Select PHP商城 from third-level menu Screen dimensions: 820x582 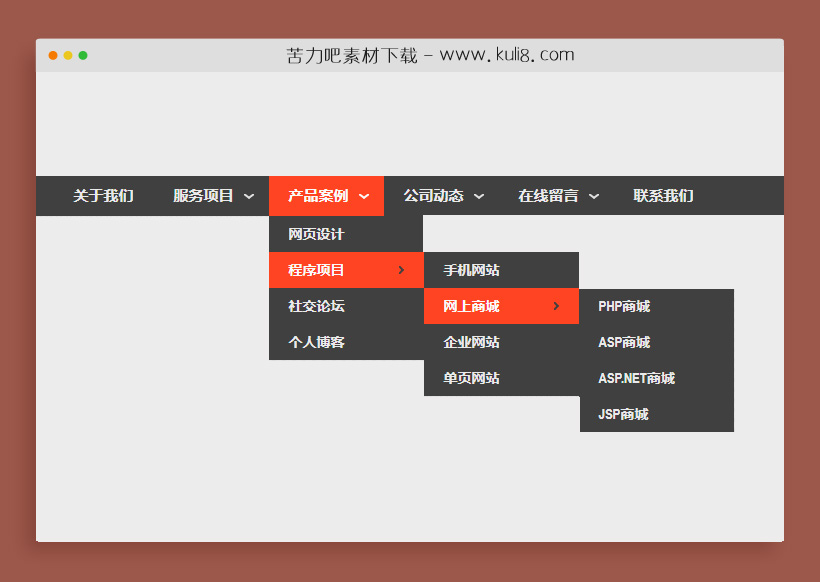tap(624, 306)
